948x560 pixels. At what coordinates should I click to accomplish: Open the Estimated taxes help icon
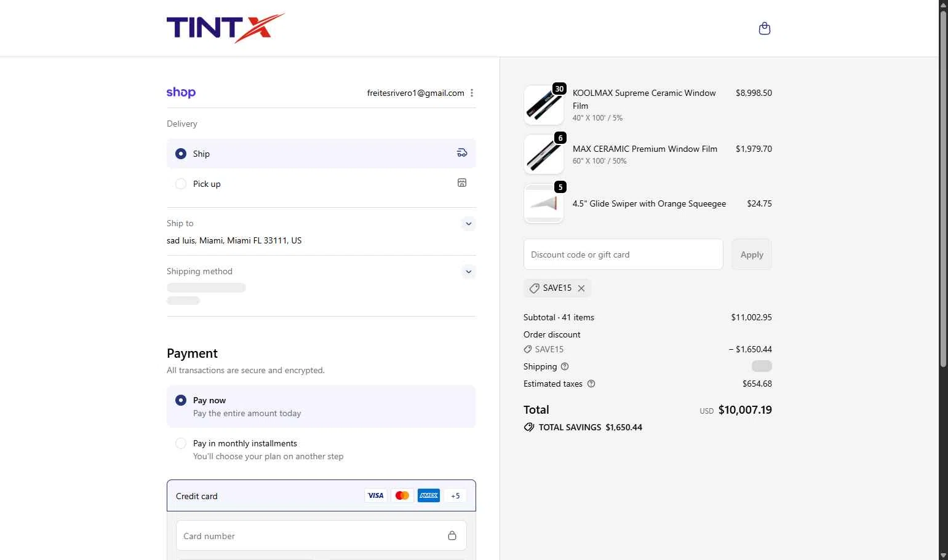(x=591, y=384)
